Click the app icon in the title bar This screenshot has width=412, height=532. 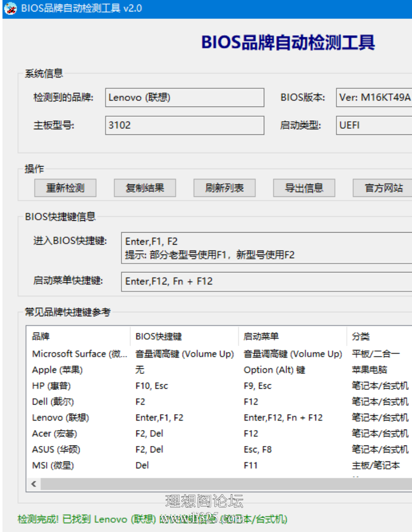point(10,8)
